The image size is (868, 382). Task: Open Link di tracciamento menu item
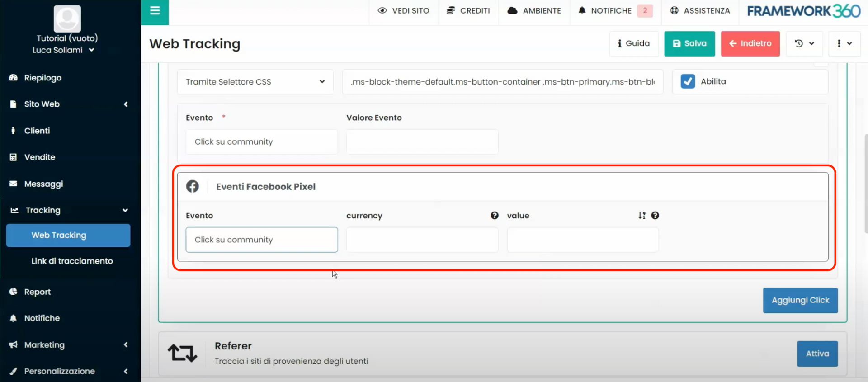[72, 261]
